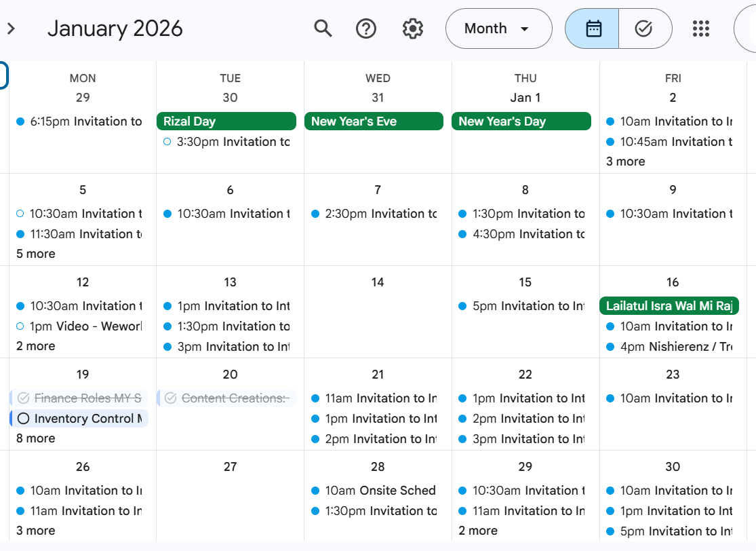Select the Lailatul Isra Wal Mi Raj event
The height and width of the screenshot is (551, 756).
tap(669, 306)
